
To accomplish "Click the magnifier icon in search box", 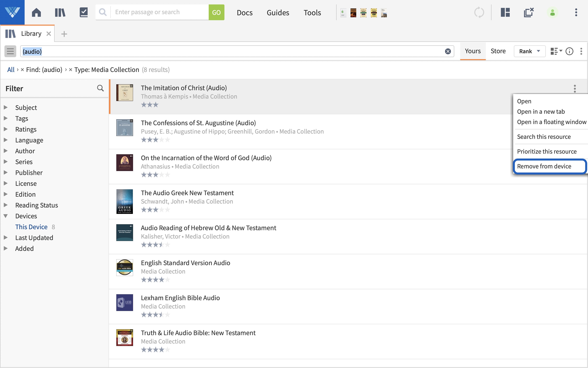I will 103,12.
